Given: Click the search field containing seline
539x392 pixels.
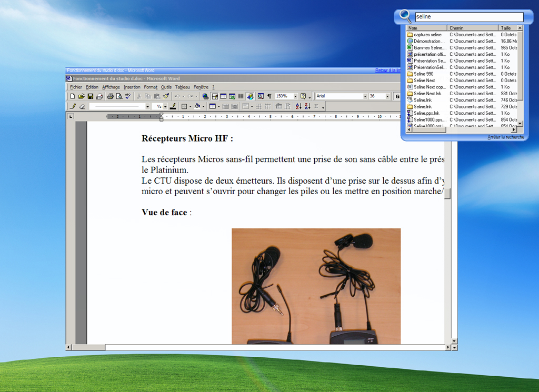Looking at the screenshot, I should [x=469, y=16].
